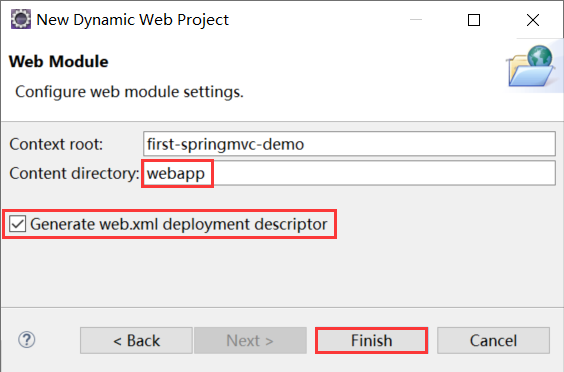
Task: Cancel the new project wizard
Action: click(x=493, y=340)
